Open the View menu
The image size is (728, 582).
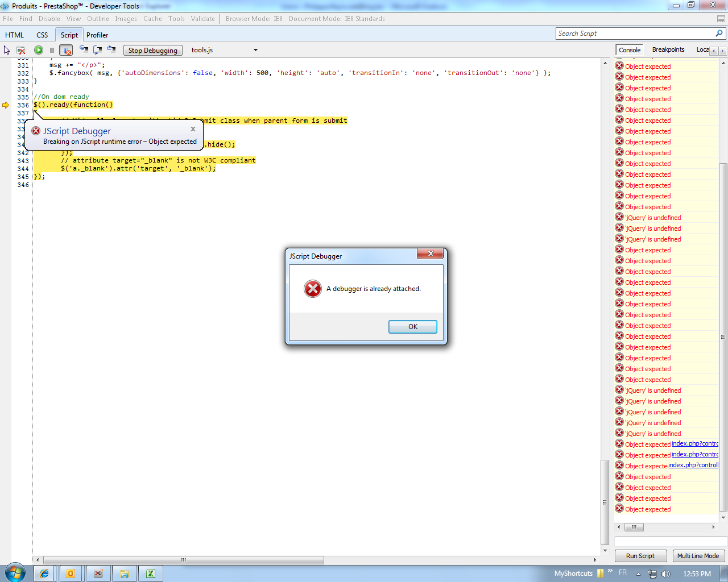74,19
